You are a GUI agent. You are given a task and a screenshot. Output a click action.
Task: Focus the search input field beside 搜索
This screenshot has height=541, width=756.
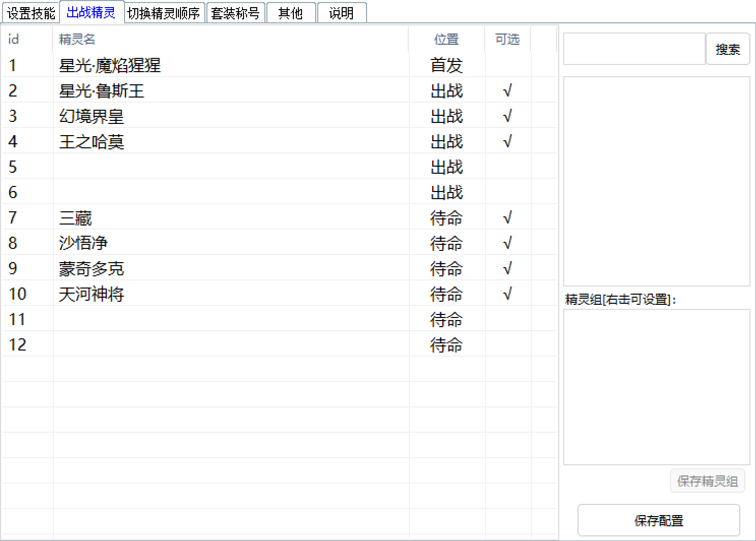point(634,49)
